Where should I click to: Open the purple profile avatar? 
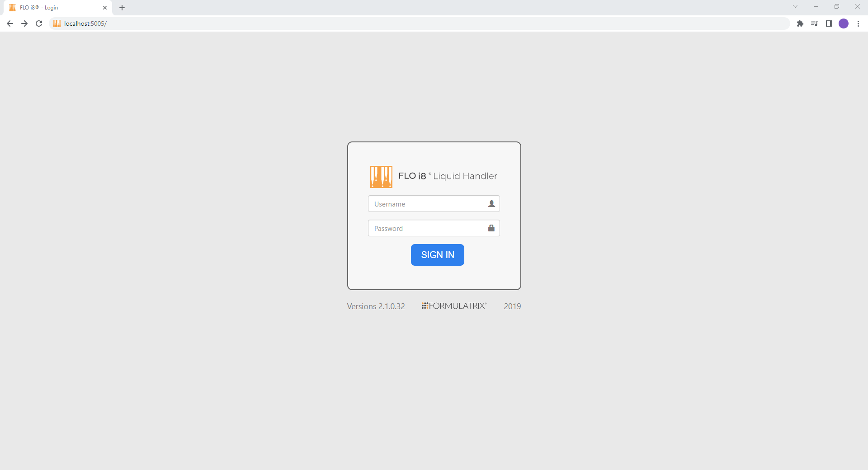pos(843,23)
